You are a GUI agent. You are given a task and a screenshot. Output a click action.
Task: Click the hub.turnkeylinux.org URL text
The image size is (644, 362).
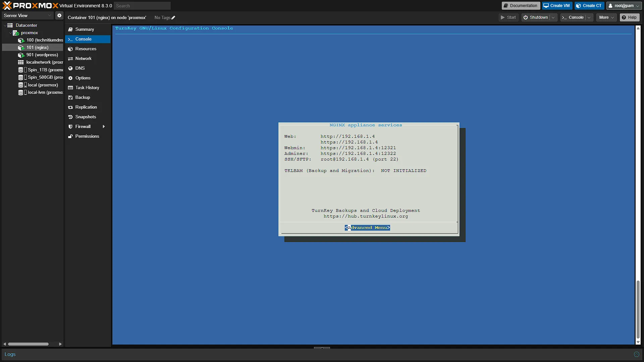pyautogui.click(x=366, y=217)
